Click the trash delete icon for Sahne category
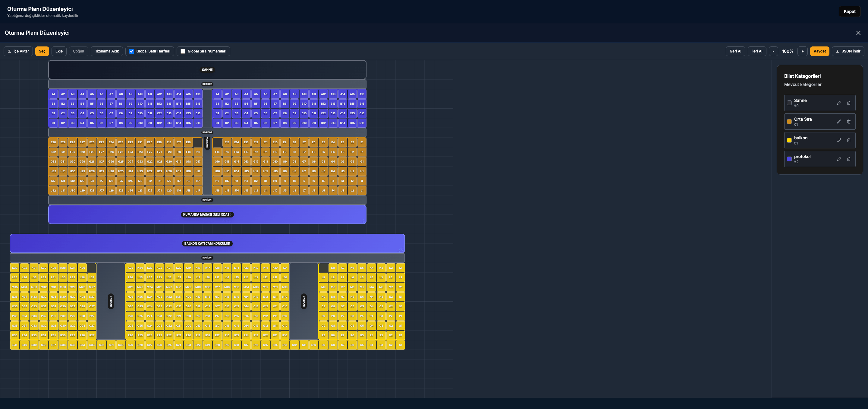The height and width of the screenshot is (409, 868). (x=848, y=103)
